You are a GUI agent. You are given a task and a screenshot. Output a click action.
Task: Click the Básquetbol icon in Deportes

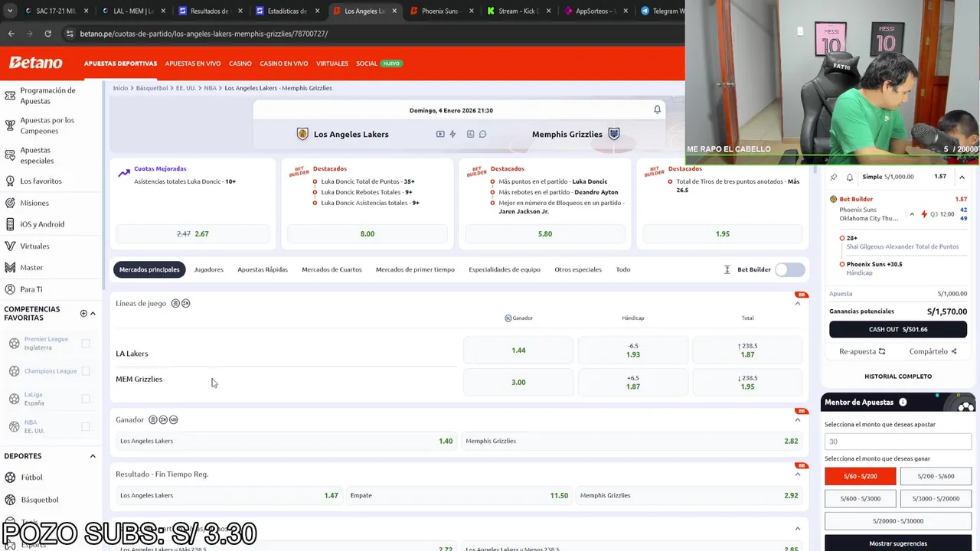pyautogui.click(x=11, y=500)
